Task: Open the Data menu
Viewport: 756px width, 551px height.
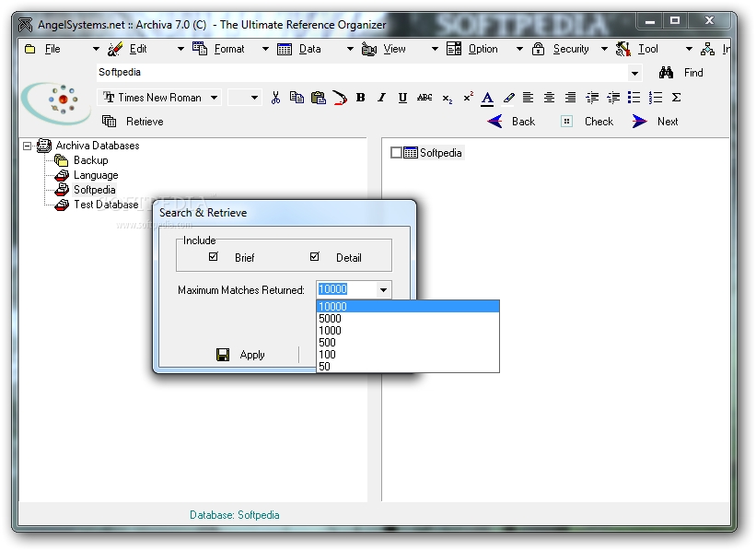Action: coord(309,49)
